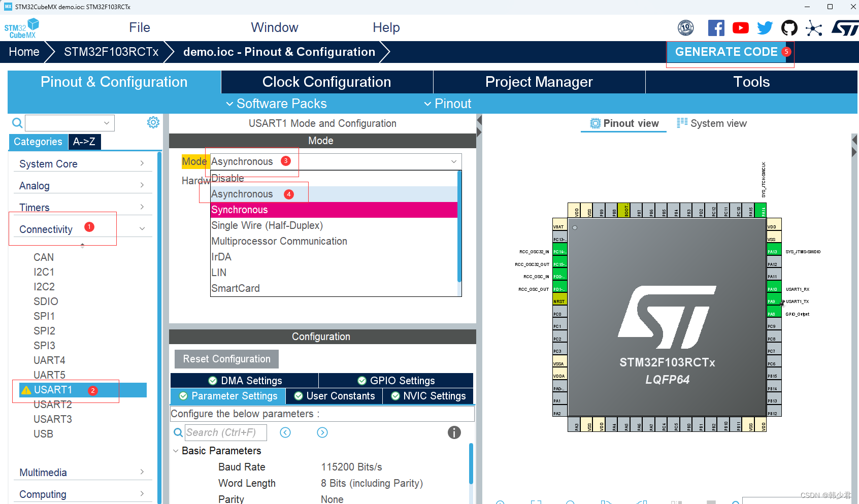Viewport: 859px width, 504px height.
Task: Open the settings gear above the categories panel
Action: (153, 122)
